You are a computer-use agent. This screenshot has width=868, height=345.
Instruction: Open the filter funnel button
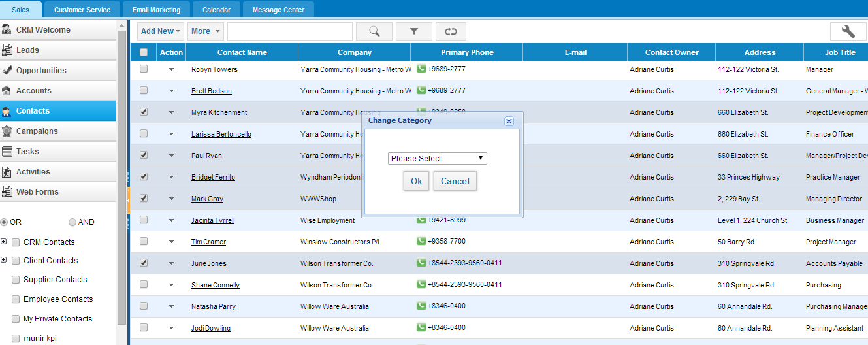(x=413, y=31)
